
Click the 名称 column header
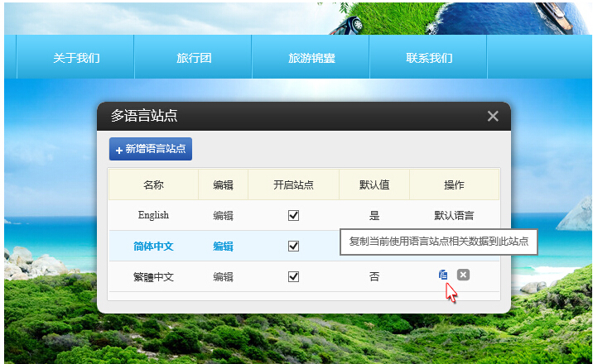pyautogui.click(x=153, y=184)
